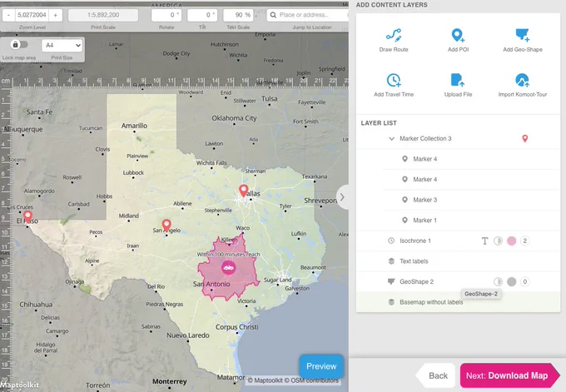
Task: Adjust opacity icon on Isochrone 1 row
Action: (498, 241)
